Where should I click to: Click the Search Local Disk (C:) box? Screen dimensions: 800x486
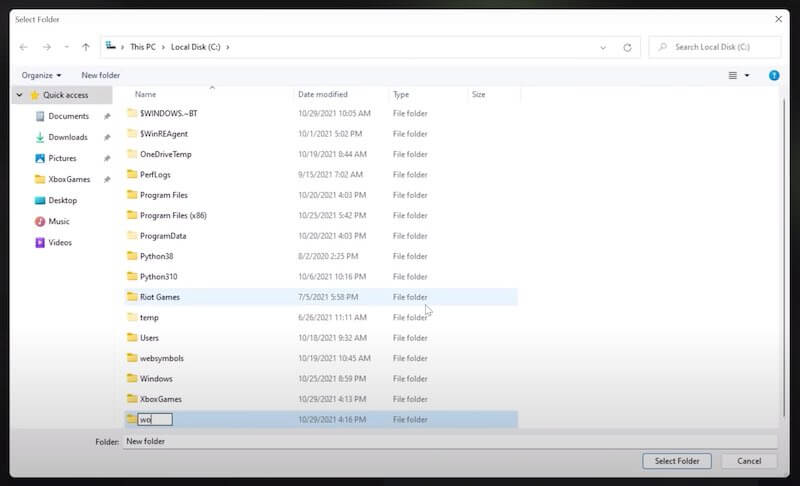point(714,47)
